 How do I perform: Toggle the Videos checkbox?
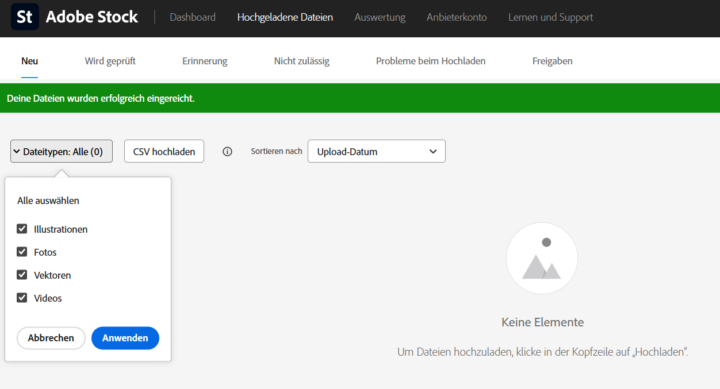(22, 298)
